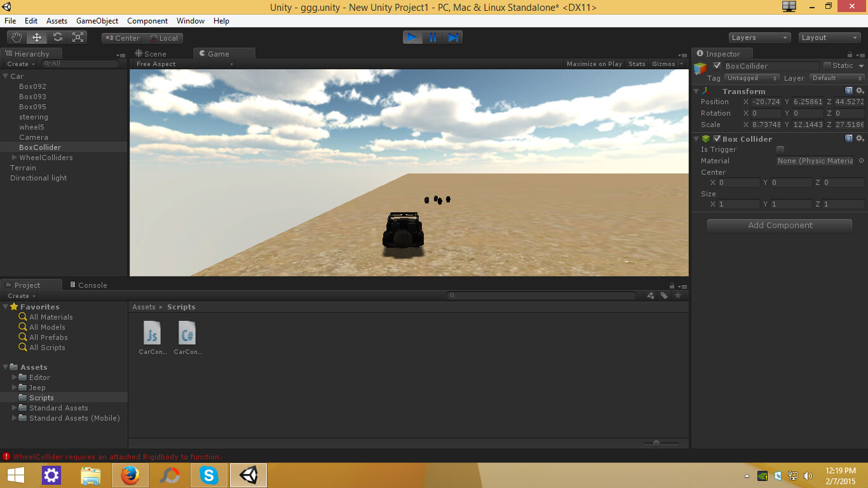Click the Add Component button
The height and width of the screenshot is (488, 868).
(779, 226)
